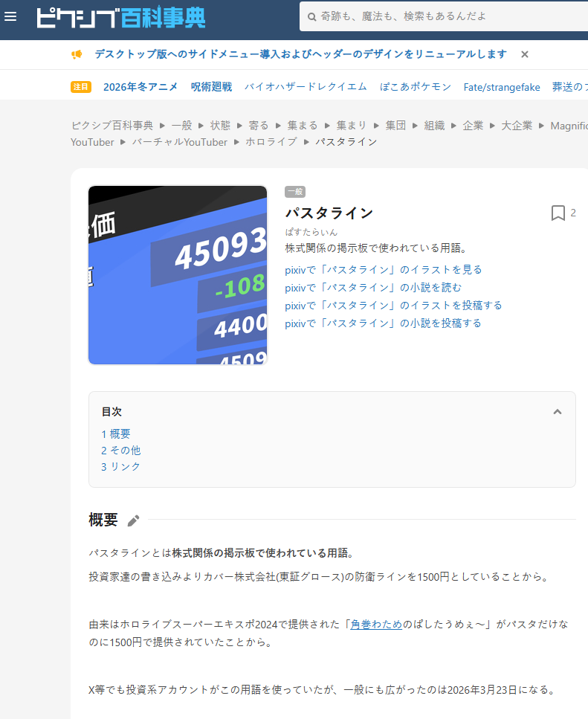
Task: Collapse the 目次 table of contents
Action: pos(558,412)
